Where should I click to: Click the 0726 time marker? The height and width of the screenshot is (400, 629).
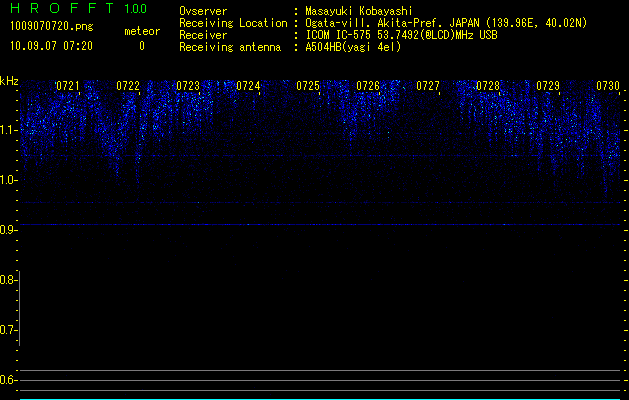point(368,86)
